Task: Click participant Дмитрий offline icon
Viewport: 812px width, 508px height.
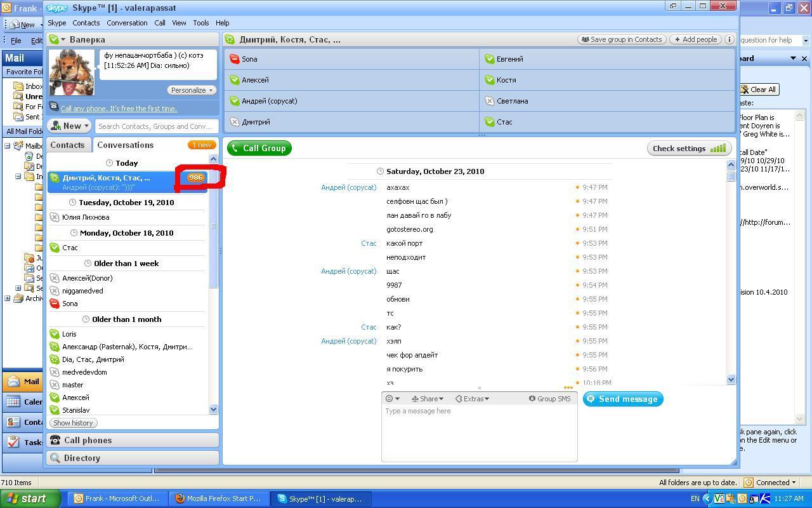Action: click(234, 122)
